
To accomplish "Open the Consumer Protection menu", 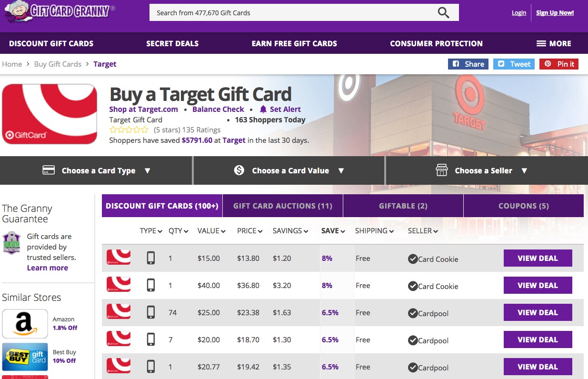I will tap(436, 43).
